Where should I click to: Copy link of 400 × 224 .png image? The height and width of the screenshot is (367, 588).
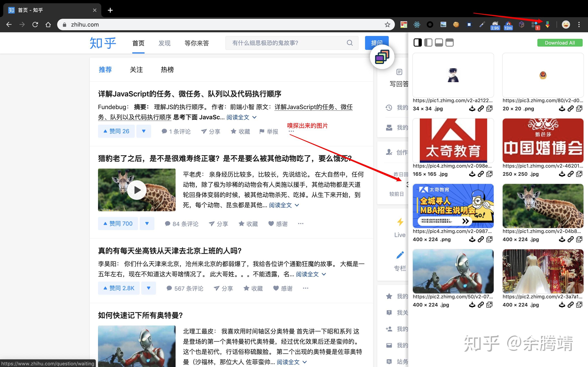coord(481,239)
